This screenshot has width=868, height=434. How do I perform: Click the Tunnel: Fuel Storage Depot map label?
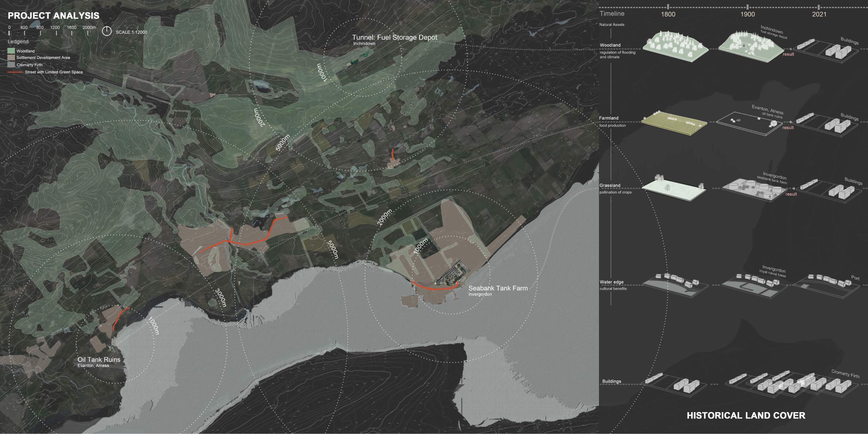tap(394, 37)
